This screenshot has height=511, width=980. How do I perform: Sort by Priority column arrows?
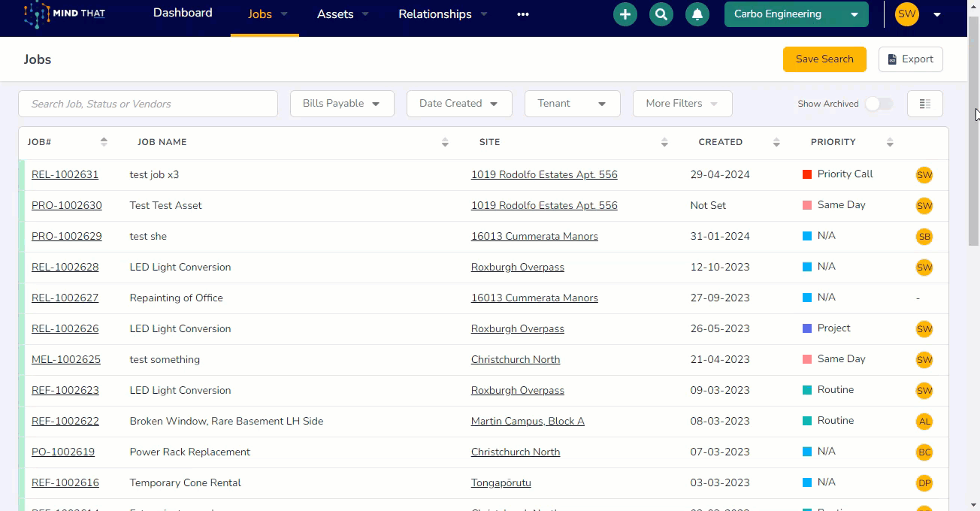pos(890,142)
